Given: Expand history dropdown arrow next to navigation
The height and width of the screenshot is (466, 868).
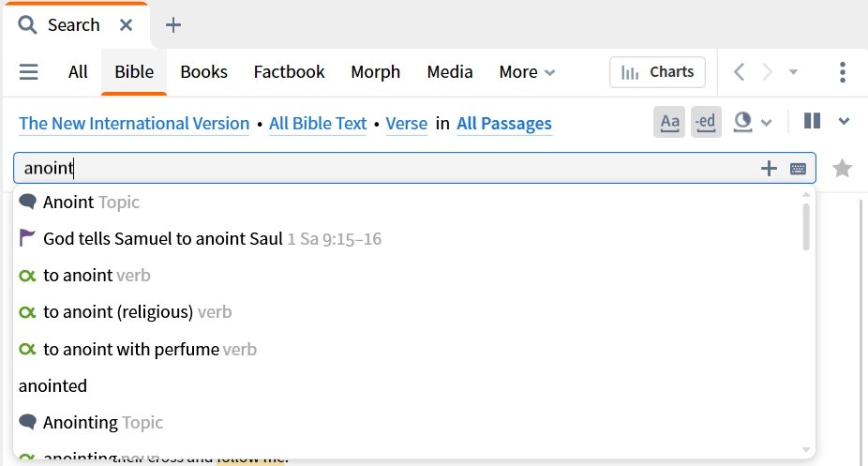Looking at the screenshot, I should pyautogui.click(x=793, y=72).
